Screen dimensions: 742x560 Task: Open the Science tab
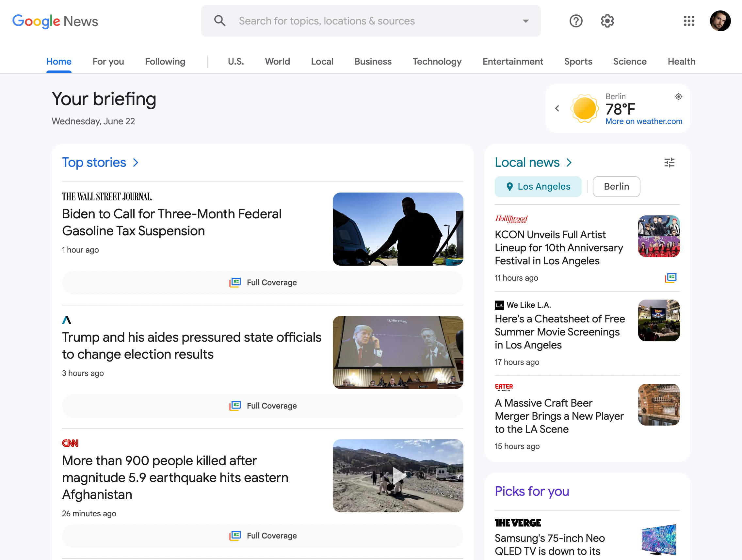pos(630,61)
